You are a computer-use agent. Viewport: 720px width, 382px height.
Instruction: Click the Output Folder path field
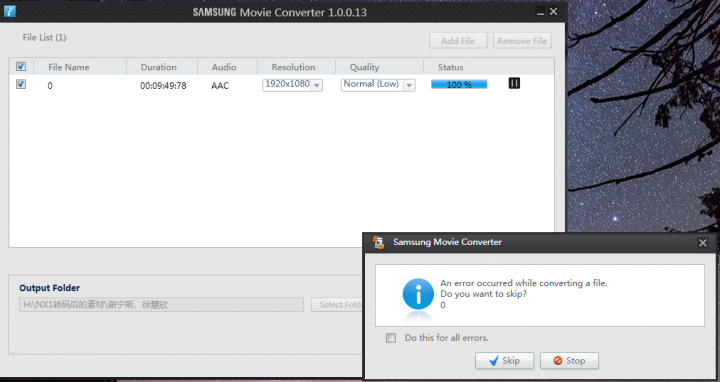(x=161, y=304)
